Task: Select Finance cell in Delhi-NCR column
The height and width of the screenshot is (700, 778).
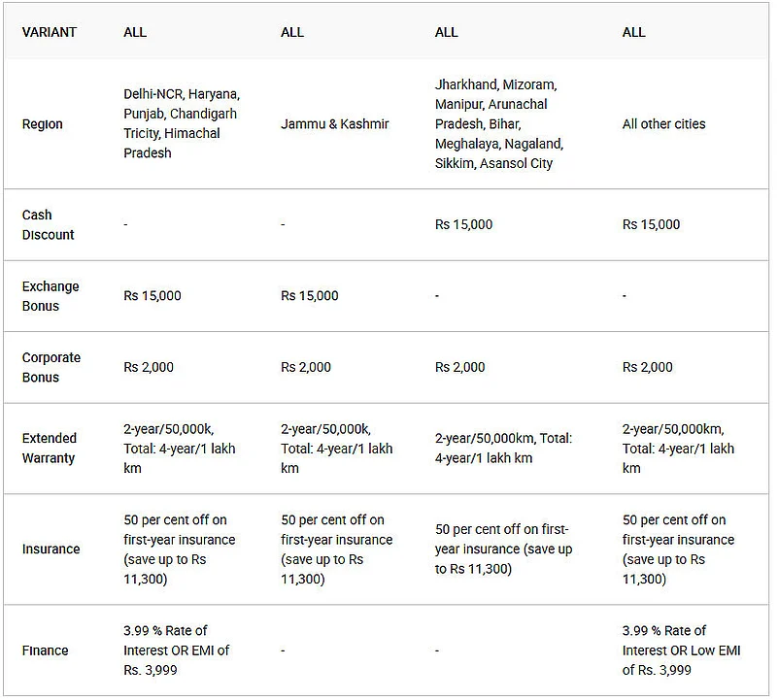Action: (176, 650)
